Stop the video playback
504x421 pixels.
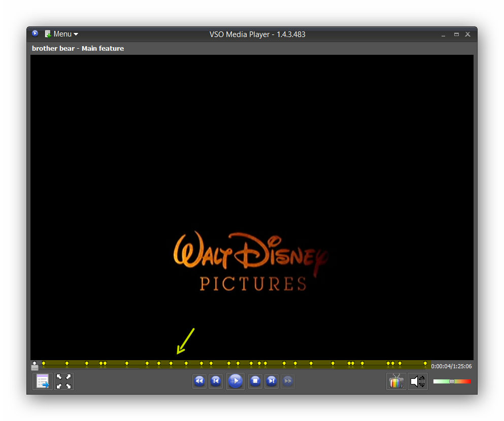pyautogui.click(x=255, y=381)
